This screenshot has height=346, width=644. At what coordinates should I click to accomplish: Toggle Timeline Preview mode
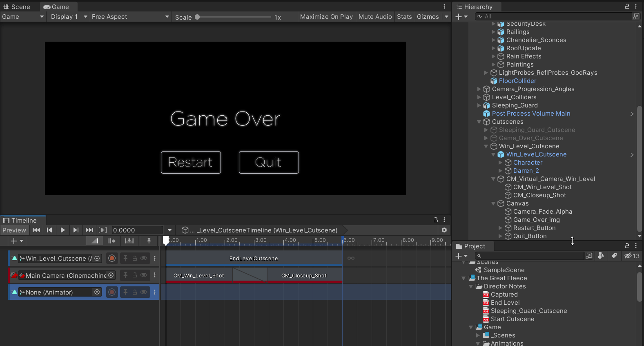click(14, 230)
